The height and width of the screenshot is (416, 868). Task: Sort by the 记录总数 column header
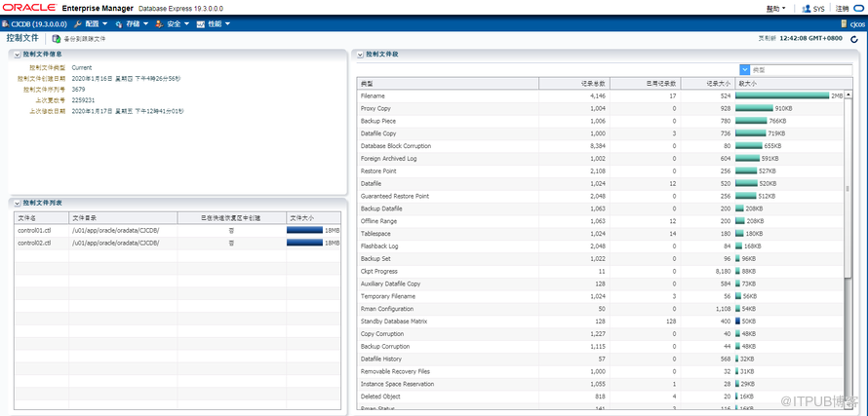(x=574, y=84)
